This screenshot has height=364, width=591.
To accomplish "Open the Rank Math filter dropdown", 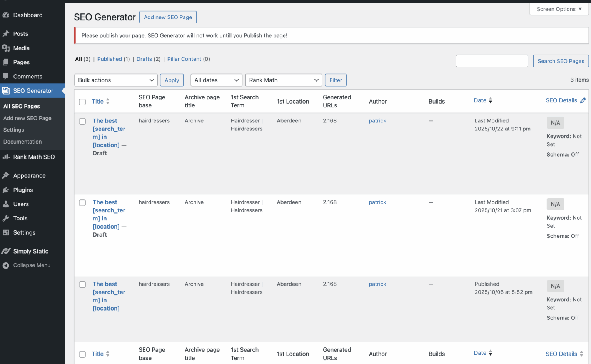I will pos(284,80).
